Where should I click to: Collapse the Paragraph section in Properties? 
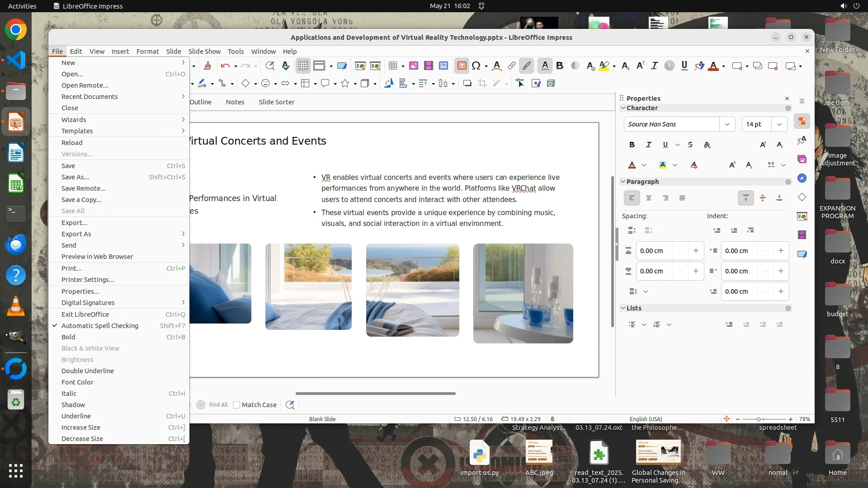click(x=623, y=181)
